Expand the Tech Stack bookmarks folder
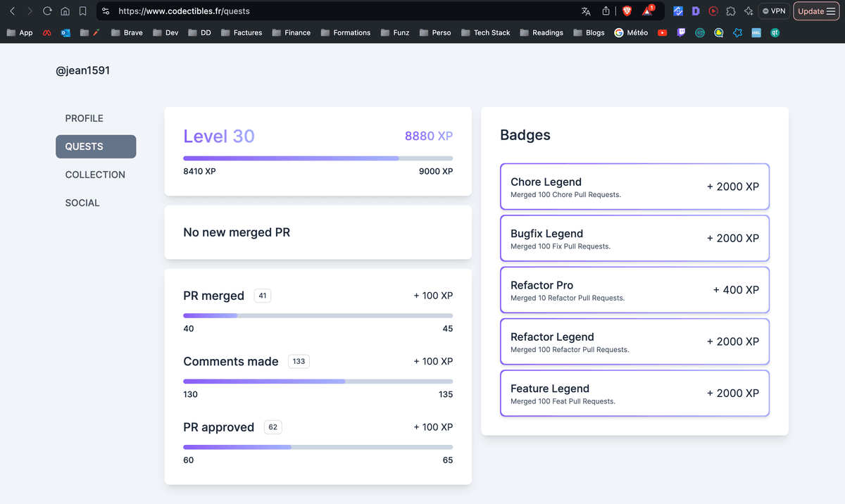Image resolution: width=845 pixels, height=504 pixels. point(485,32)
